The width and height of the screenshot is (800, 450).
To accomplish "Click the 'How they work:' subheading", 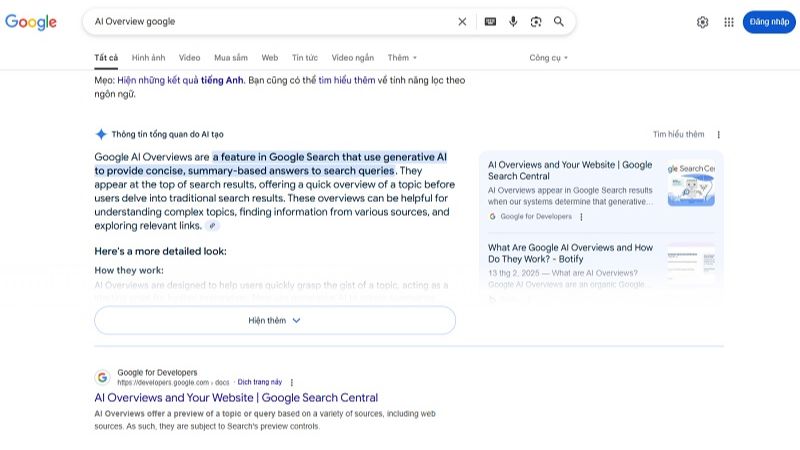I will (129, 270).
